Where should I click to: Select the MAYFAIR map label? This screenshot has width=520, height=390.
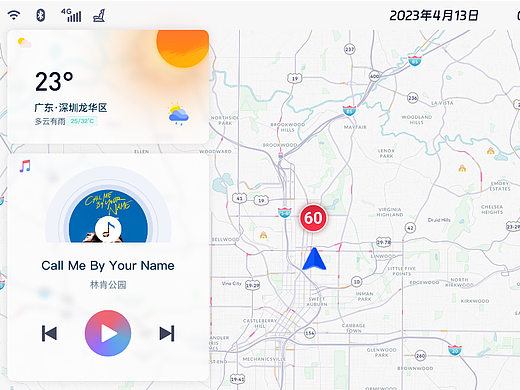[355, 127]
